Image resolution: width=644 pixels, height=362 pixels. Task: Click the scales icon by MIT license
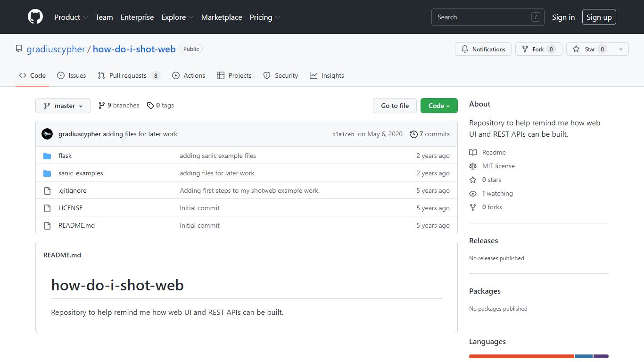pyautogui.click(x=473, y=166)
